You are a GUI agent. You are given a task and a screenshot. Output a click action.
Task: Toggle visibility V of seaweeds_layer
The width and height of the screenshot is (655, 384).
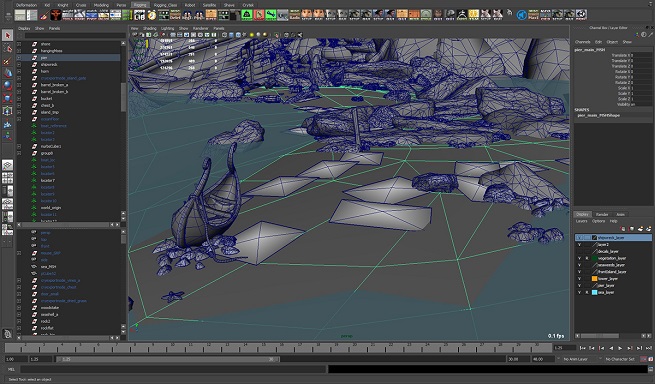[579, 265]
